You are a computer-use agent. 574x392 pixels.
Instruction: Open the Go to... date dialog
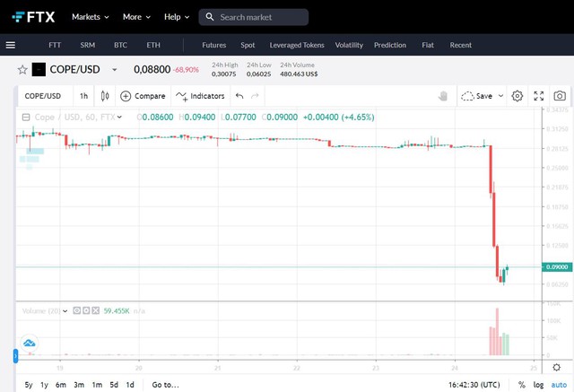pyautogui.click(x=165, y=385)
